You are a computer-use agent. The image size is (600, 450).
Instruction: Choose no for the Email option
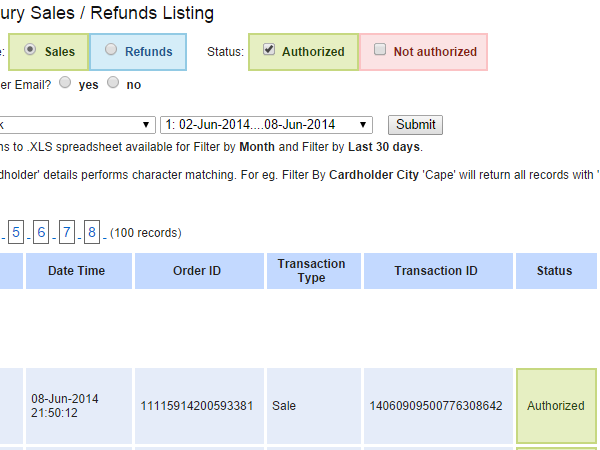(x=113, y=83)
